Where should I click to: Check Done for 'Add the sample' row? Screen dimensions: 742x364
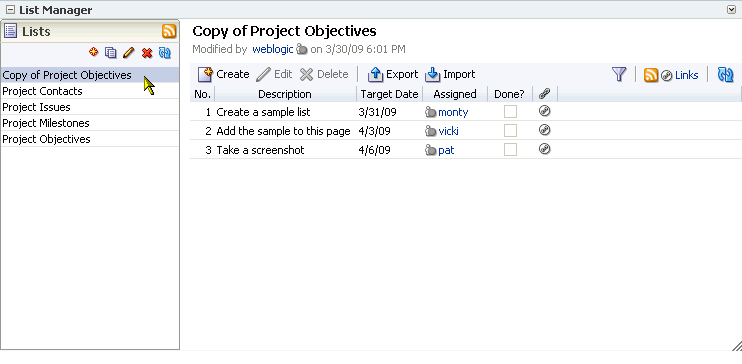(510, 131)
